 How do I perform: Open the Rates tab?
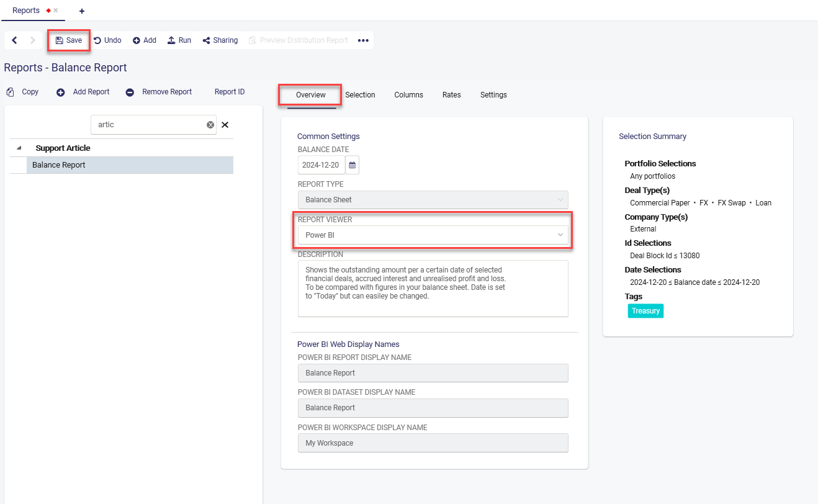pos(451,95)
